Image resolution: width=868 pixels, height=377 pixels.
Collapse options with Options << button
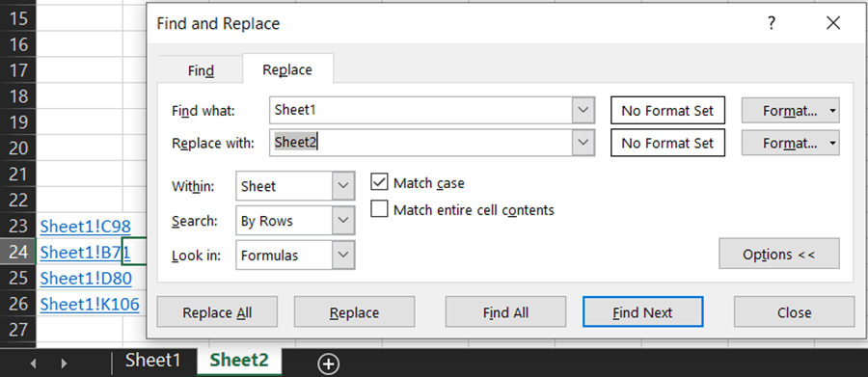click(x=779, y=255)
